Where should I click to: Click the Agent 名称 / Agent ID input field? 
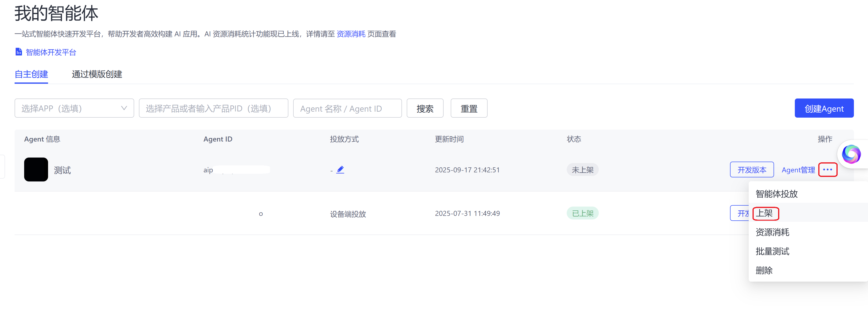tap(347, 108)
